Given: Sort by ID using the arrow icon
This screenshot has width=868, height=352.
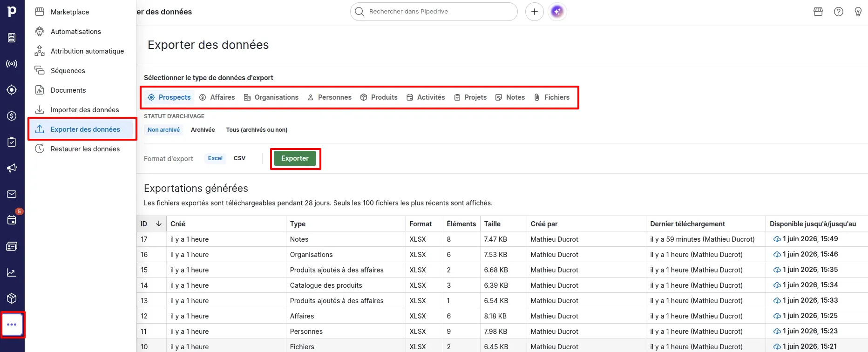Looking at the screenshot, I should click(x=159, y=224).
